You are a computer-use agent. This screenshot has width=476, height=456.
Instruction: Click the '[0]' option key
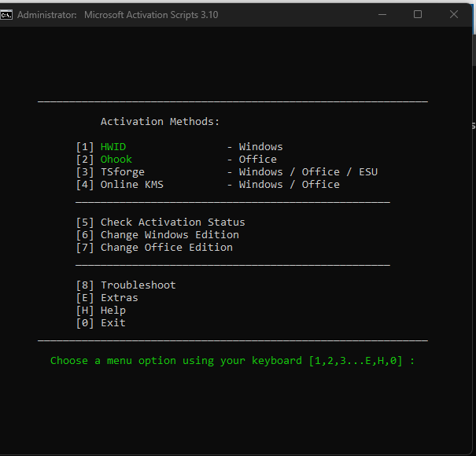point(85,323)
